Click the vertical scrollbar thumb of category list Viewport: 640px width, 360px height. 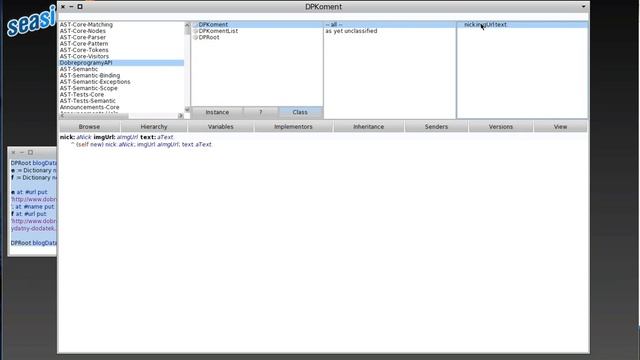point(187,31)
